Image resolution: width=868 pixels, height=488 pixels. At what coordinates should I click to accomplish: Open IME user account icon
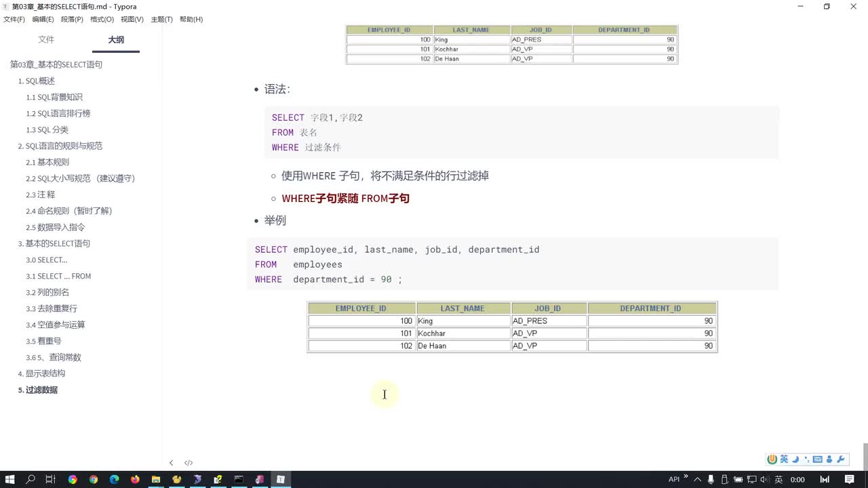pyautogui.click(x=829, y=459)
